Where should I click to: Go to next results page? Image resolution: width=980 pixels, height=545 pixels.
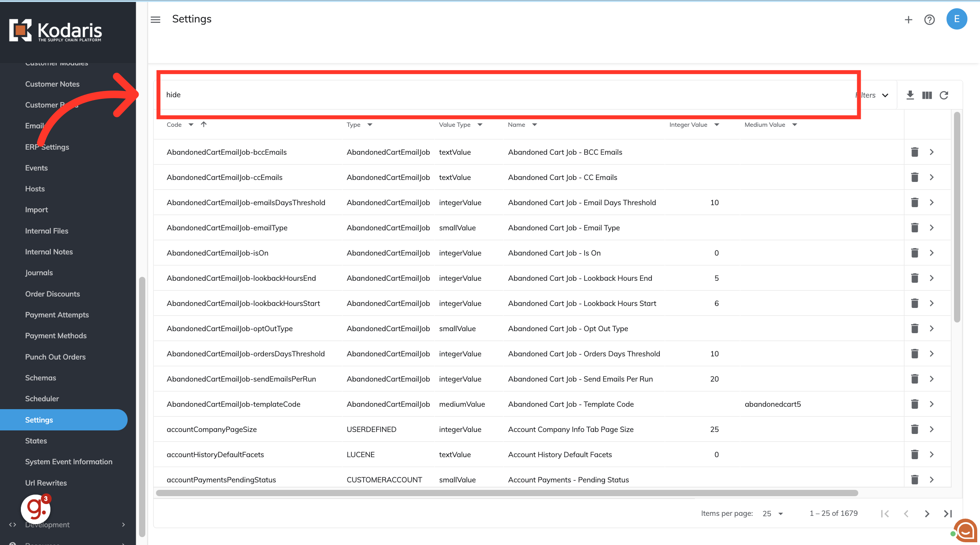[x=927, y=513]
